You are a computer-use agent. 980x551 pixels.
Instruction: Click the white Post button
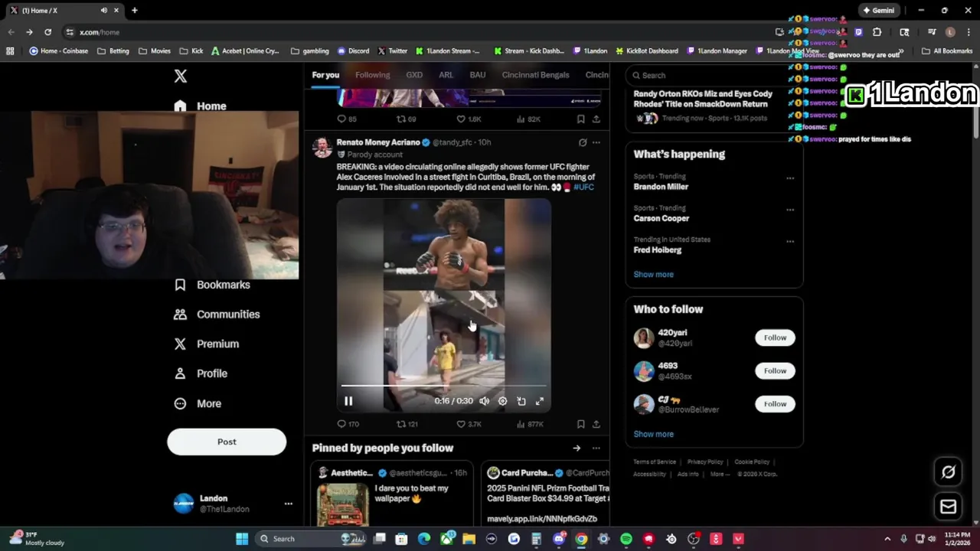pos(227,442)
